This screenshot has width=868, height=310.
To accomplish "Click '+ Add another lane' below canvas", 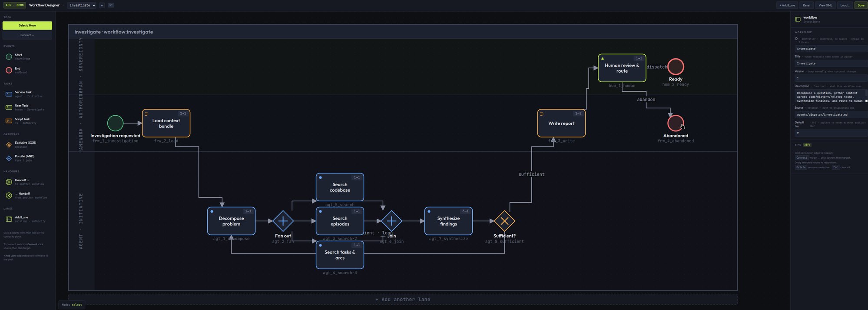I will click(x=403, y=299).
